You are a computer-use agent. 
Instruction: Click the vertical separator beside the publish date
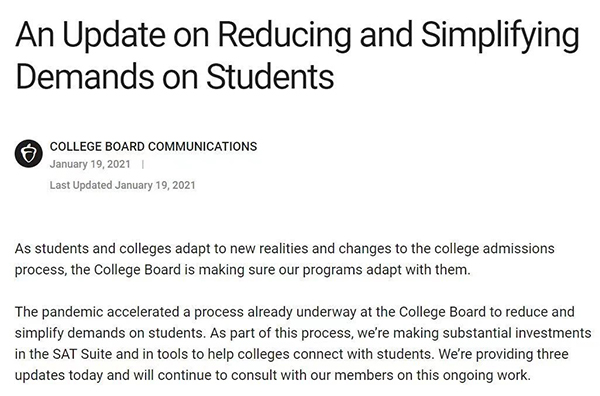pyautogui.click(x=143, y=164)
